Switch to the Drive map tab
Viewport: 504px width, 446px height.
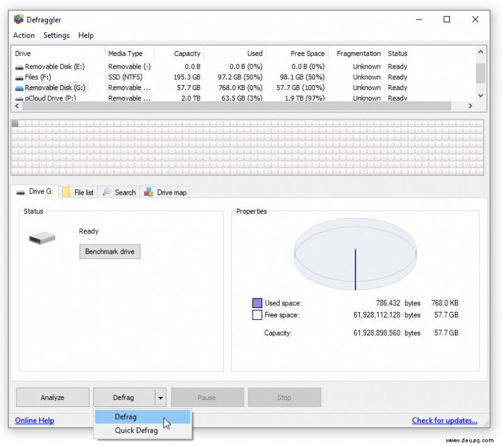pos(165,192)
